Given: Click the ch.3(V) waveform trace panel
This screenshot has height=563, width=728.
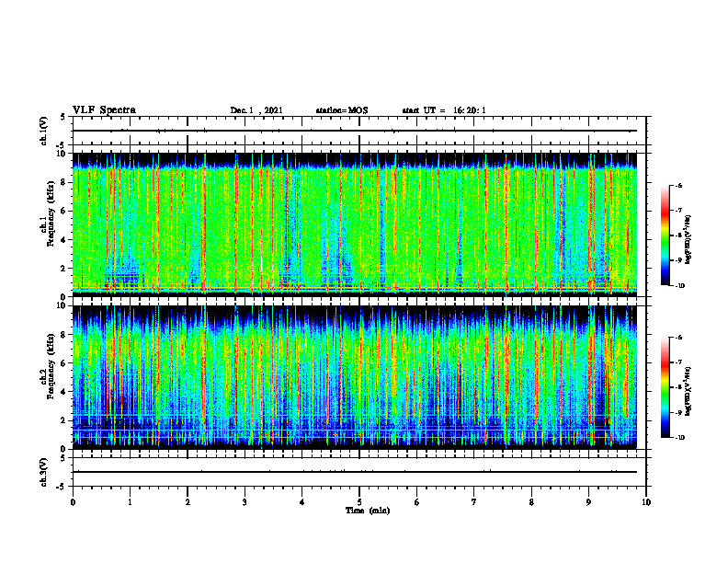Looking at the screenshot, I should point(359,472).
